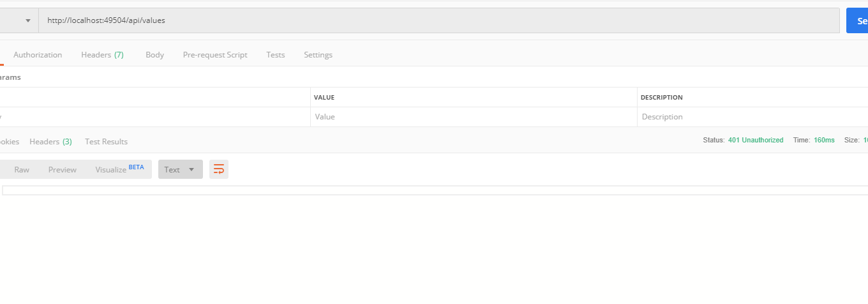868x304 pixels.
Task: Click the 401 Unauthorized status text
Action: pyautogui.click(x=756, y=140)
